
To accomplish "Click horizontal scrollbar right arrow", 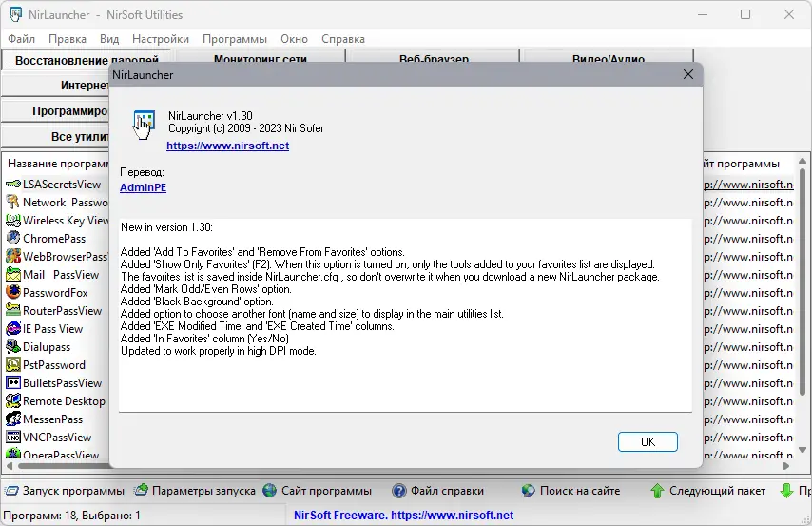I will 786,466.
